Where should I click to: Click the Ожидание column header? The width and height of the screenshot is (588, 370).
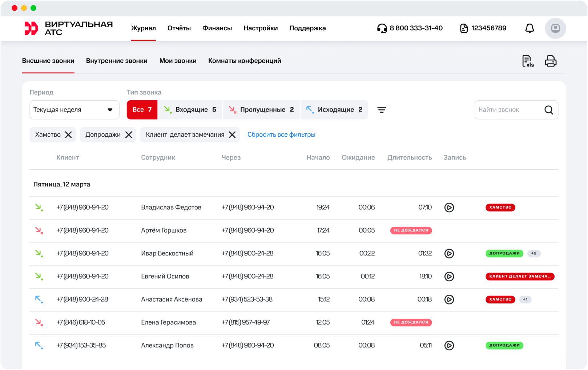[358, 158]
